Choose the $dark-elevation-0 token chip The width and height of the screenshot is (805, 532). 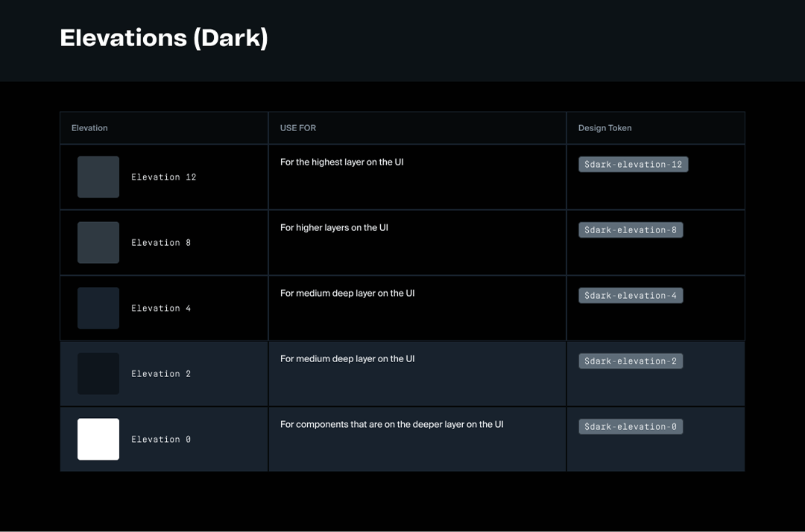click(631, 427)
